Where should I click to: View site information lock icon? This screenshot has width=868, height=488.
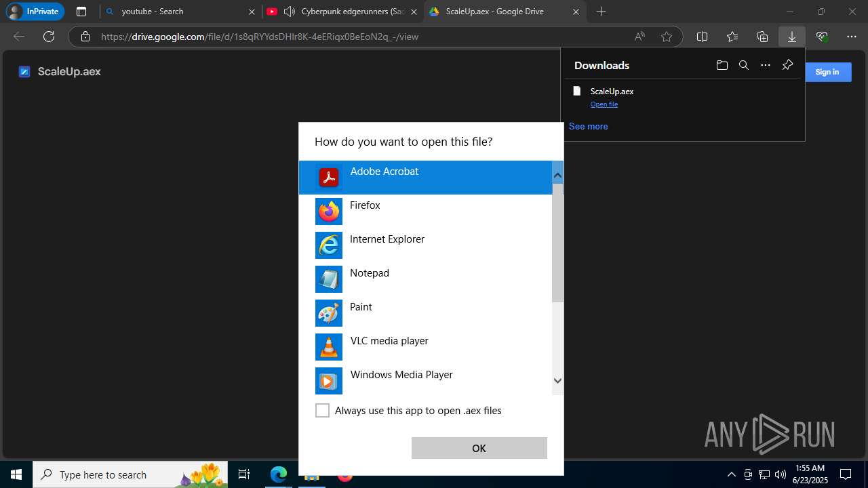pos(85,37)
